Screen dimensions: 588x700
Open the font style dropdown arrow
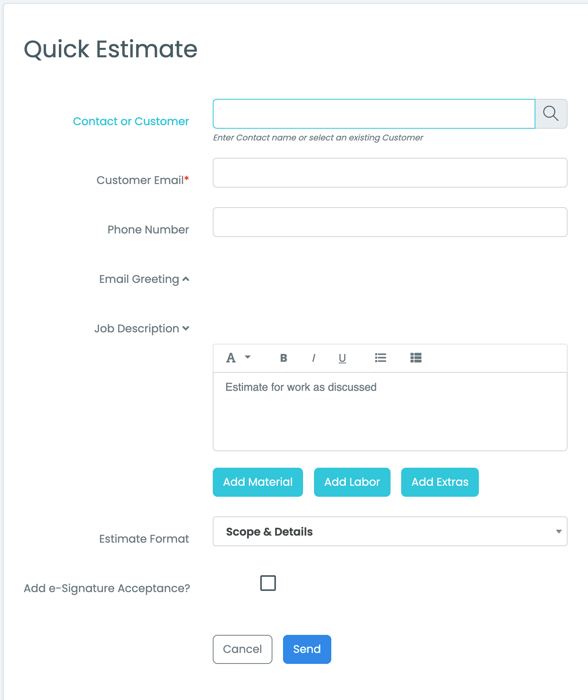247,358
